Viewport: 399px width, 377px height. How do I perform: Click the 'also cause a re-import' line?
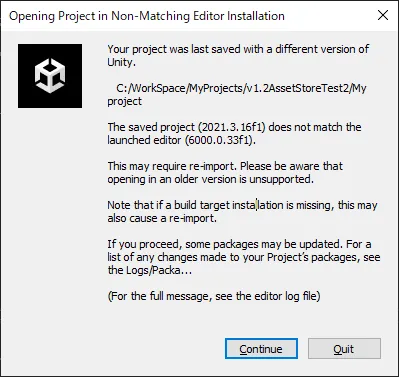[162, 218]
